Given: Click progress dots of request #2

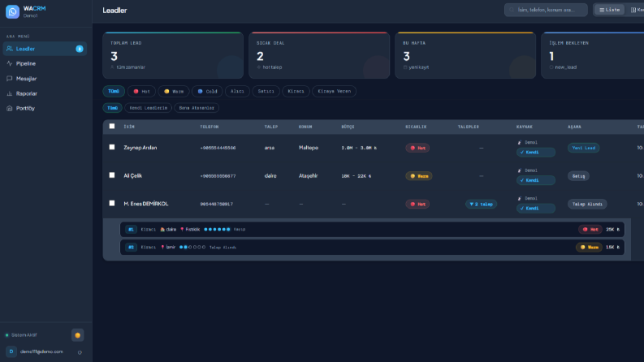Looking at the screenshot, I should pyautogui.click(x=192, y=247).
